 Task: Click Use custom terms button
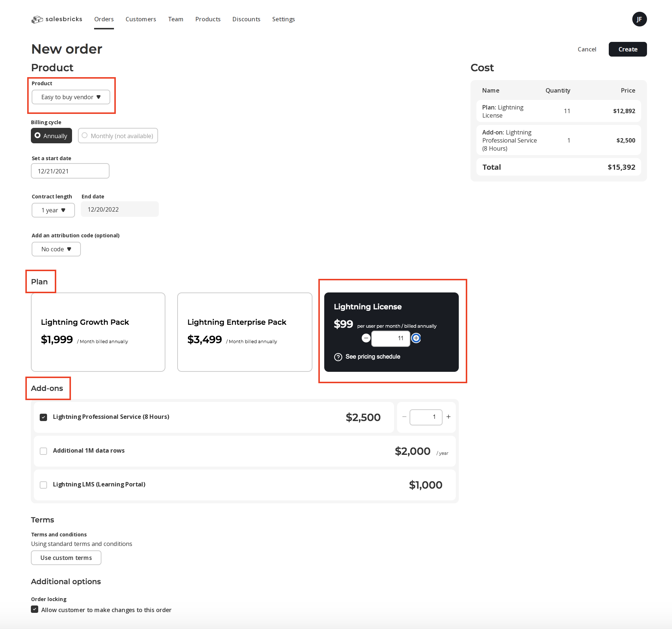click(66, 558)
